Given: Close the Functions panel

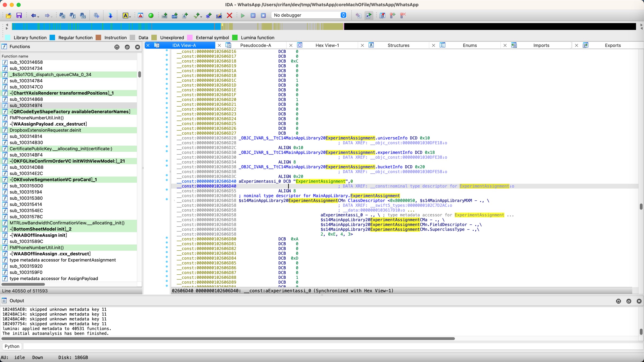Looking at the screenshot, I should [137, 47].
